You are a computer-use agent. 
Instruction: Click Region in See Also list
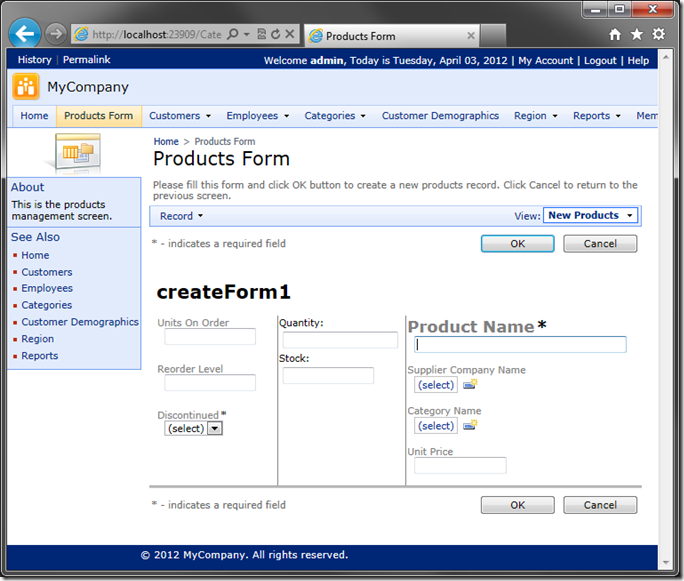pyautogui.click(x=38, y=339)
